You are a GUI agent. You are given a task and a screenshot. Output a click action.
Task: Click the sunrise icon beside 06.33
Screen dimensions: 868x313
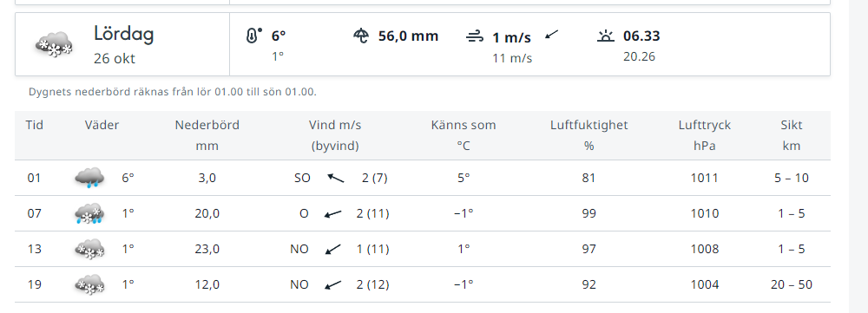606,36
